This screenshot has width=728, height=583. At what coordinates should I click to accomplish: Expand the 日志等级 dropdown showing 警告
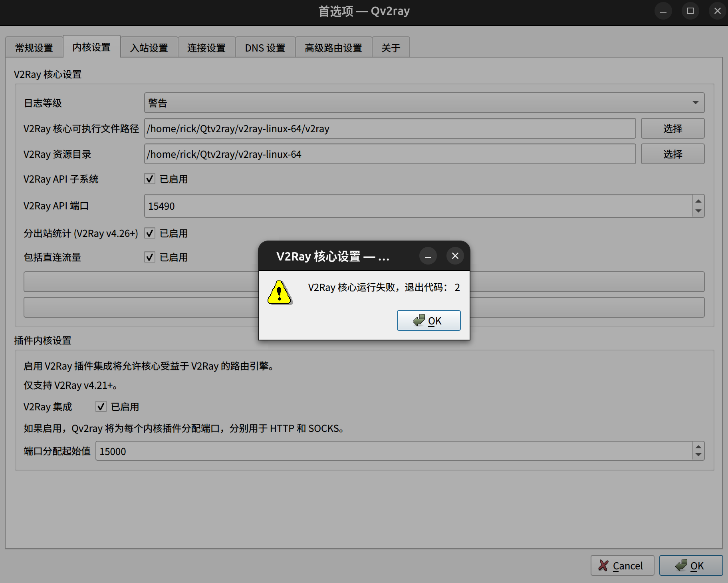coord(424,103)
